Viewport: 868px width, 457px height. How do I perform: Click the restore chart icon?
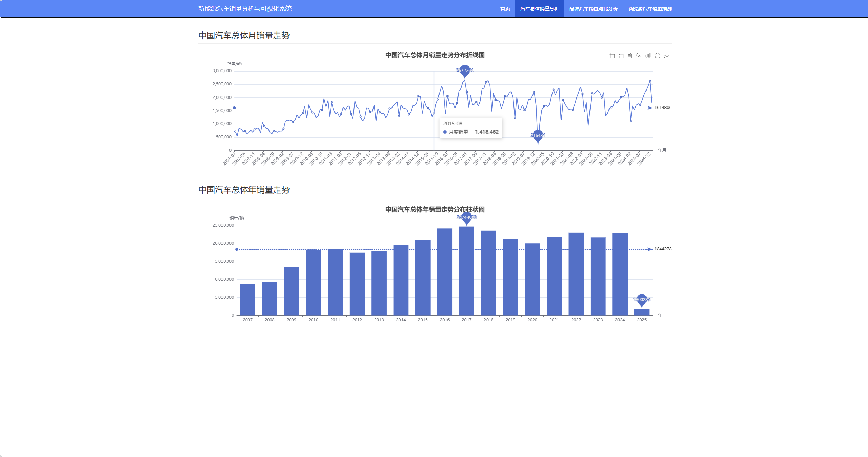click(658, 56)
